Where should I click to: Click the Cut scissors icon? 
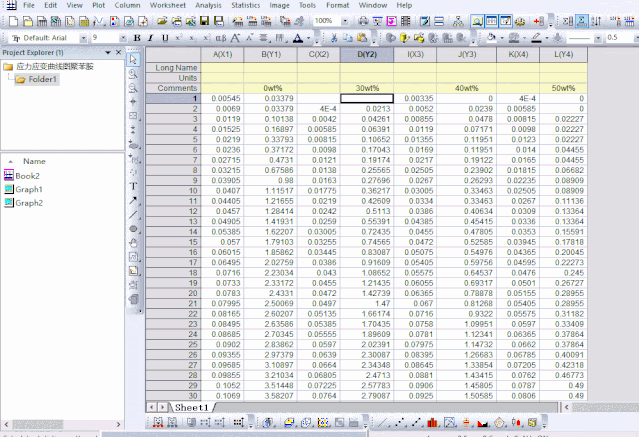coord(334,38)
